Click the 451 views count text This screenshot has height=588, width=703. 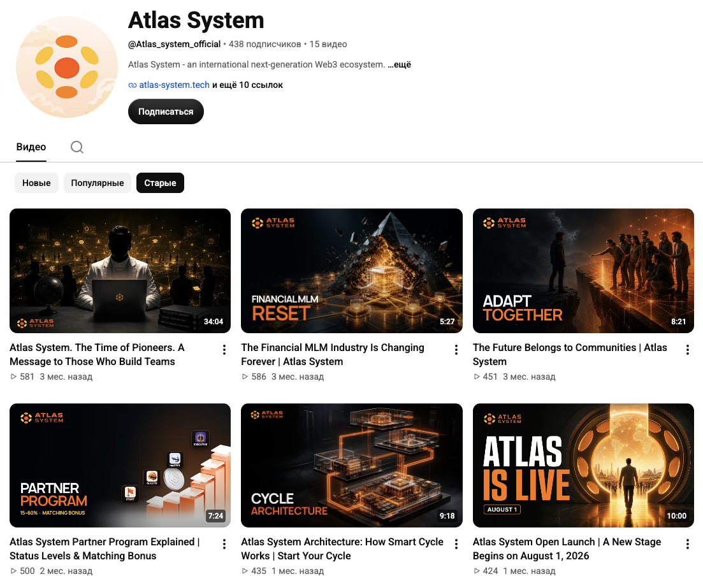(490, 376)
